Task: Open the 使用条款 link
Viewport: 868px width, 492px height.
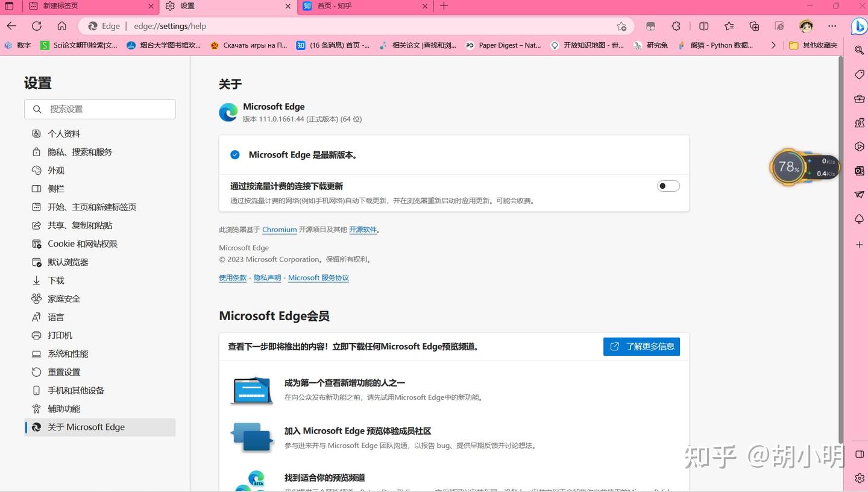Action: [233, 278]
